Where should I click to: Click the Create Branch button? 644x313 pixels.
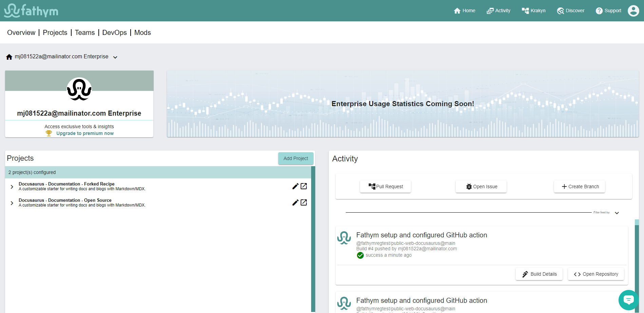580,187
